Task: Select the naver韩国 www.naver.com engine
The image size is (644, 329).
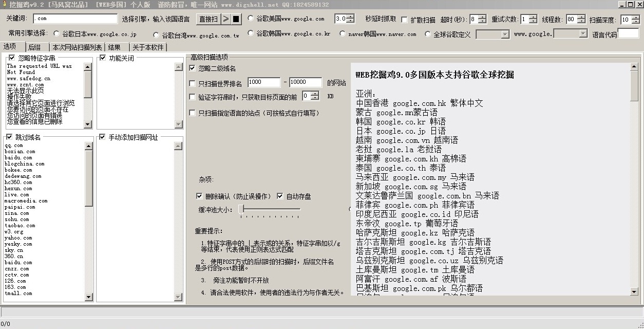Action: point(342,34)
